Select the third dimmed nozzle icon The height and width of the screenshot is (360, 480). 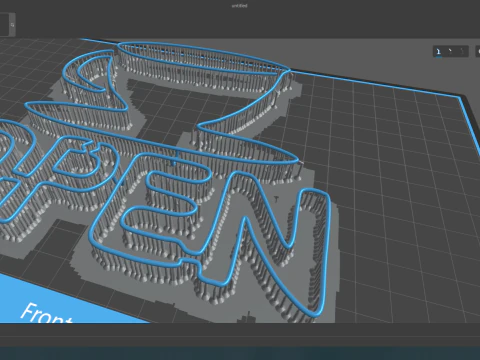462,52
